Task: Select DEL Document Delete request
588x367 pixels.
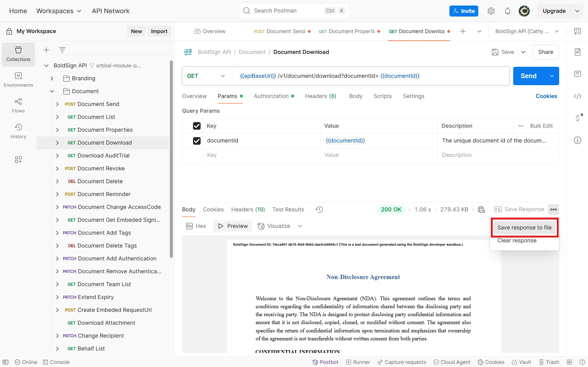Action: coord(103,181)
